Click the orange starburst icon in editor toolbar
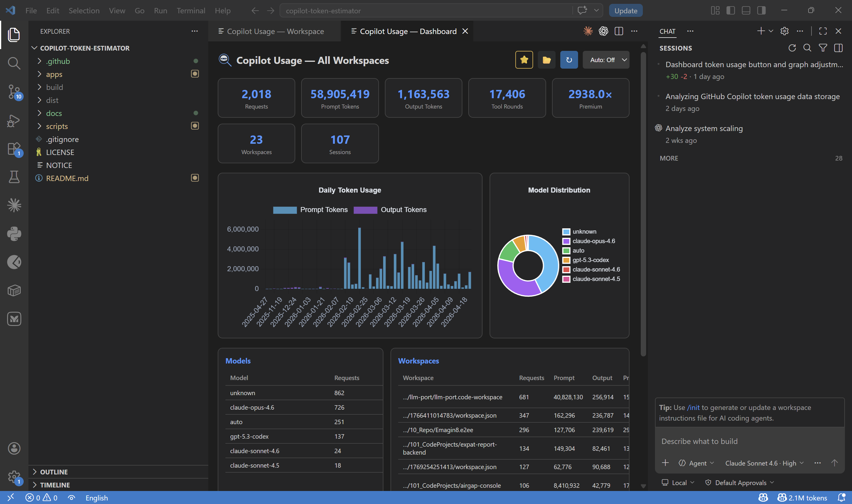 point(588,31)
